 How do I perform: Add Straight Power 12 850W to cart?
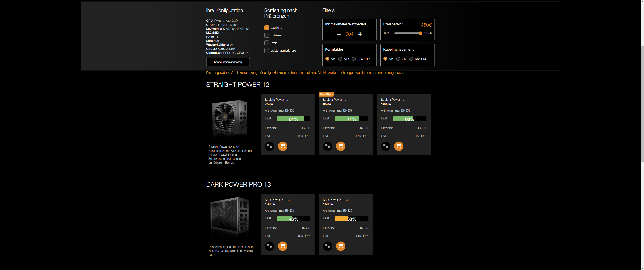coord(341,146)
